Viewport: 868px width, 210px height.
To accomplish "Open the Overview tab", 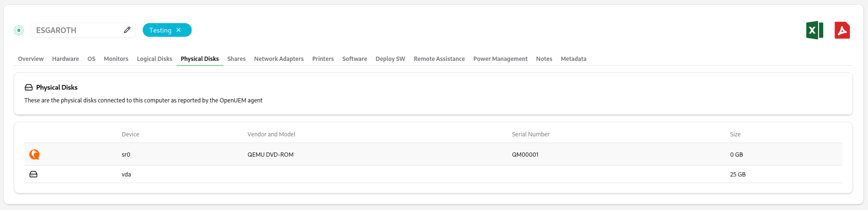I will coord(31,59).
